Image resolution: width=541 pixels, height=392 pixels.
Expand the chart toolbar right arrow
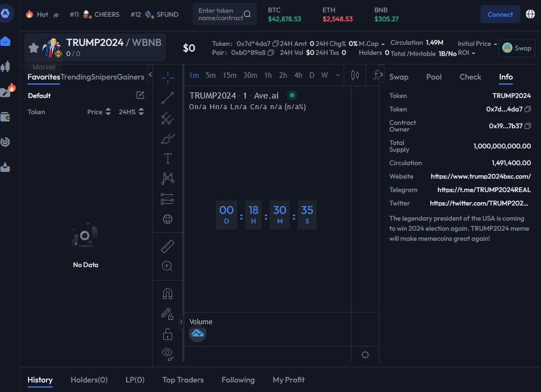pyautogui.click(x=382, y=74)
